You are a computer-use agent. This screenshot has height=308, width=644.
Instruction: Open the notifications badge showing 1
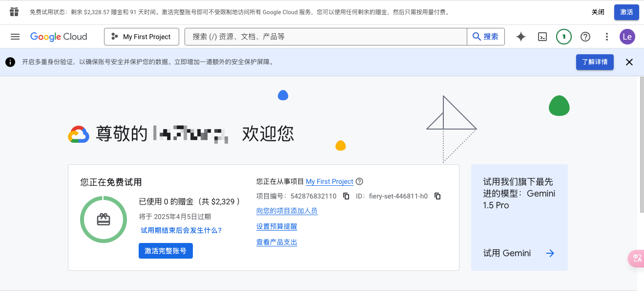pos(564,37)
